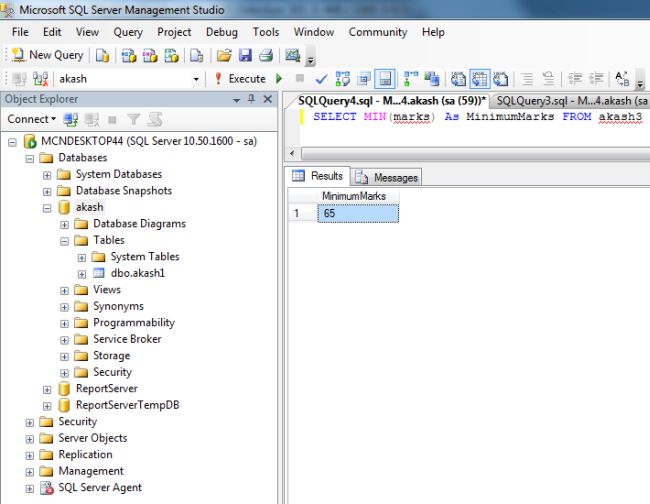Image resolution: width=650 pixels, height=504 pixels.
Task: Open the Tools menu
Action: 266,32
